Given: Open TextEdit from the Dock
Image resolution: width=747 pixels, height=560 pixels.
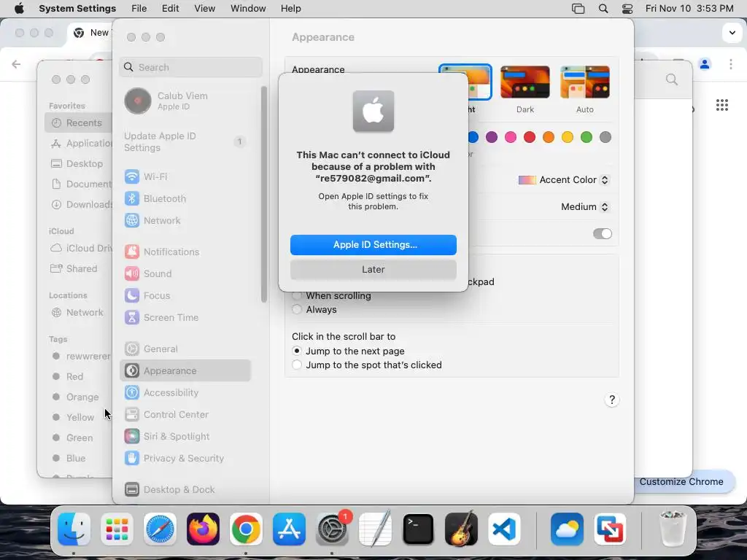Looking at the screenshot, I should (375, 529).
